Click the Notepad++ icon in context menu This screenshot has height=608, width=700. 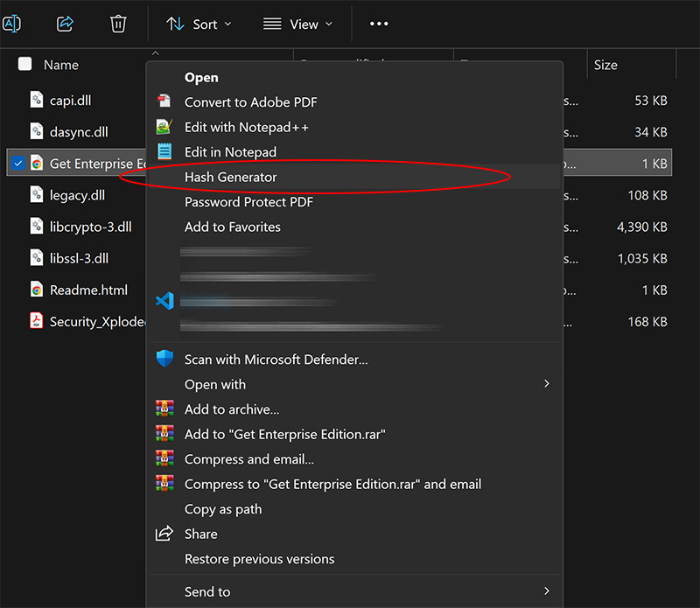164,127
